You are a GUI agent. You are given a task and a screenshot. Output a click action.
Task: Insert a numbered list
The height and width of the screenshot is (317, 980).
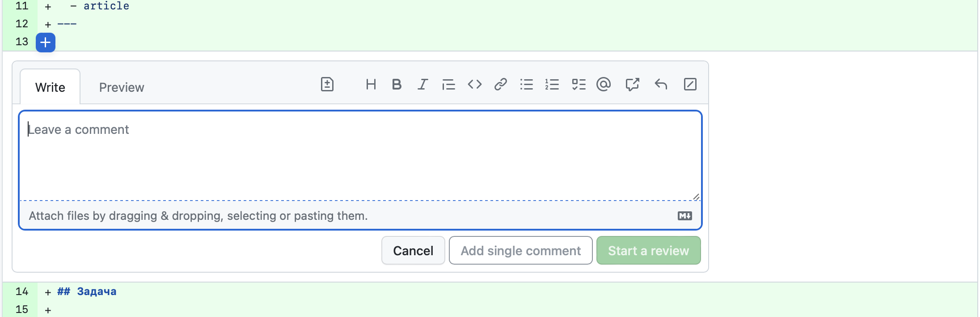tap(552, 84)
